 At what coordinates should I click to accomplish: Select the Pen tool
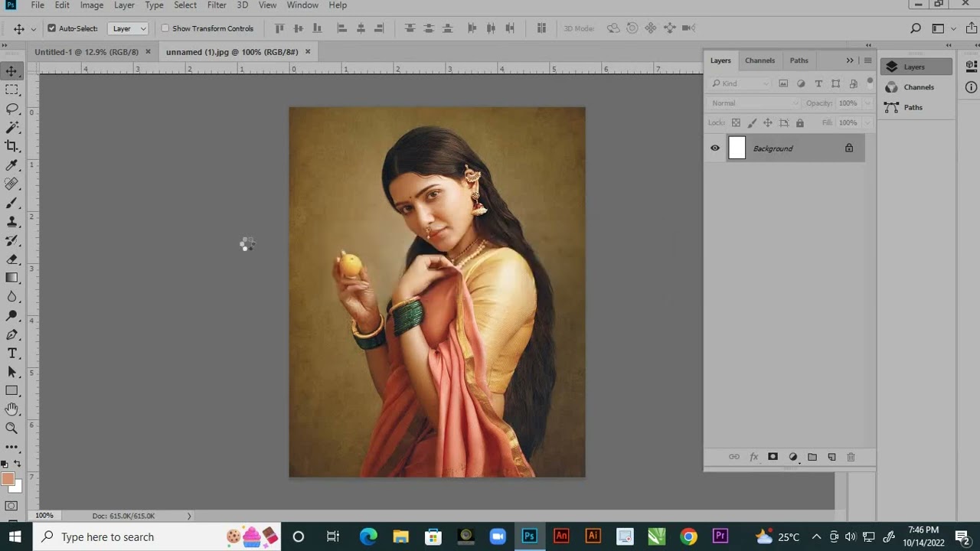11,334
